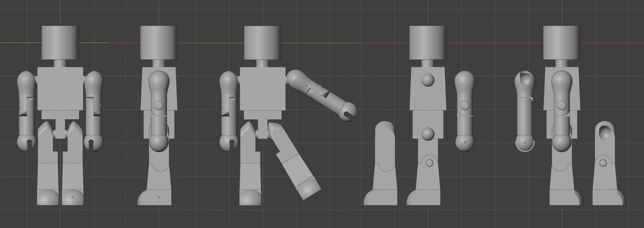Select the cylinder head of the front-view robot
644x228 pixels.
pyautogui.click(x=59, y=43)
